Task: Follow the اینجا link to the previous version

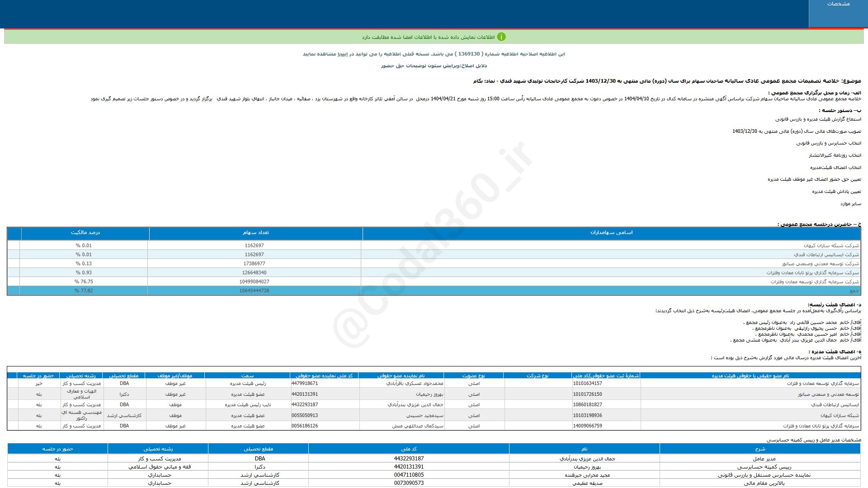Action: click(x=344, y=54)
